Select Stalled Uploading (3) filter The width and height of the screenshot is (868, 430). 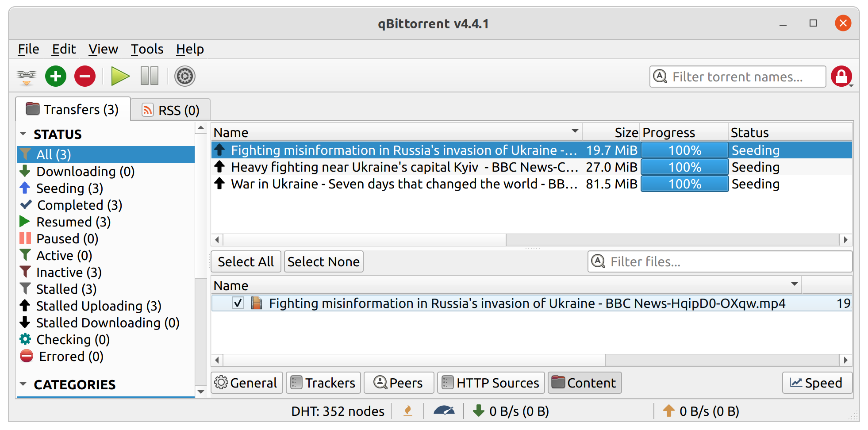99,306
